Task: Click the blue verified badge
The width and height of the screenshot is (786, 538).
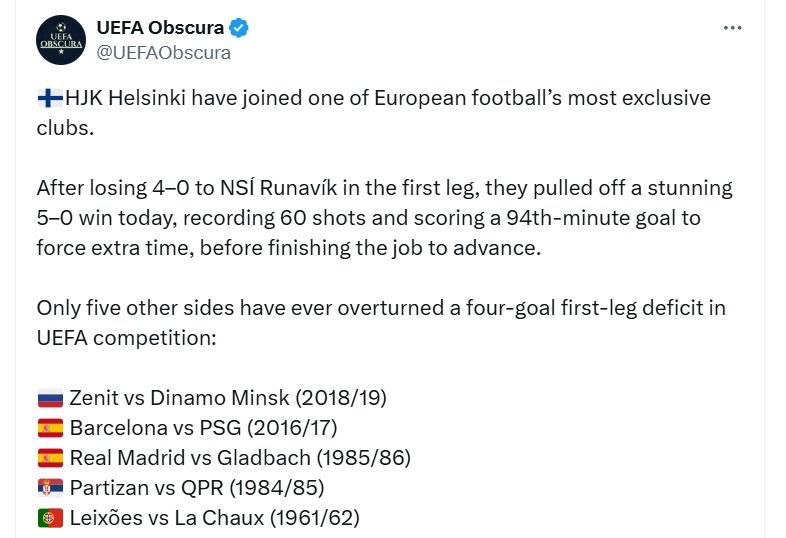Action: [240, 28]
